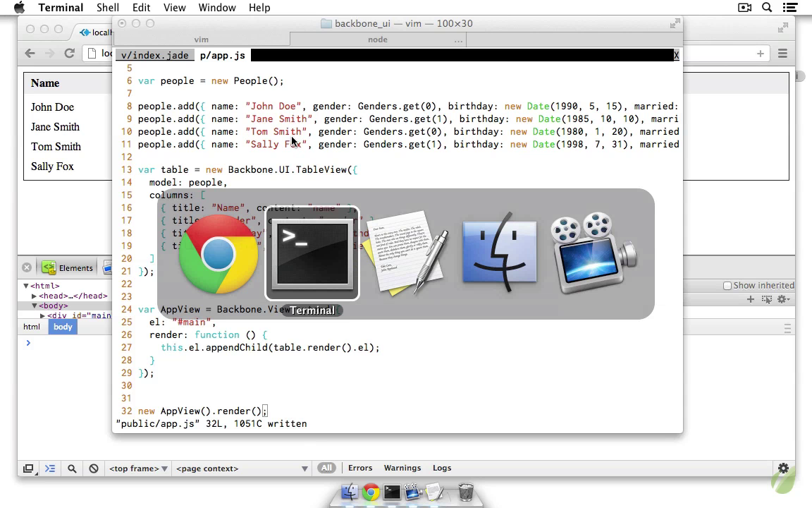Select the v/index.jade vim tab
The image size is (812, 508).
click(x=154, y=55)
